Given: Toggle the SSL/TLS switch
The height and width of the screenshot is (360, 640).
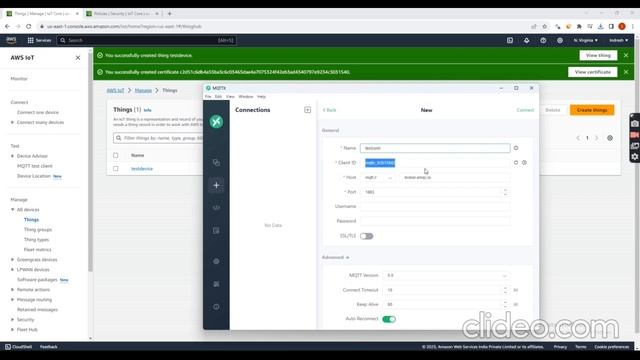Looking at the screenshot, I should 367,236.
